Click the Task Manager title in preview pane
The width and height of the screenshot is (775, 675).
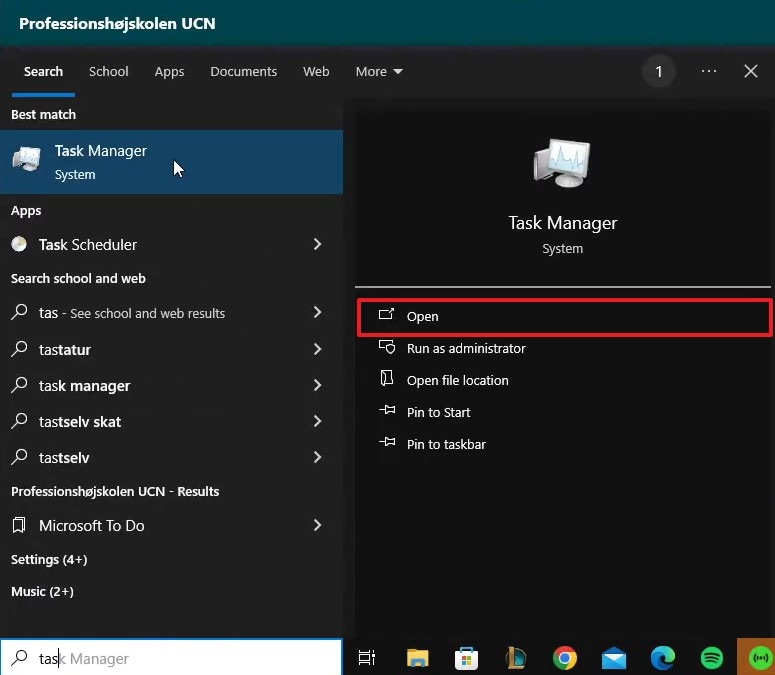point(562,223)
